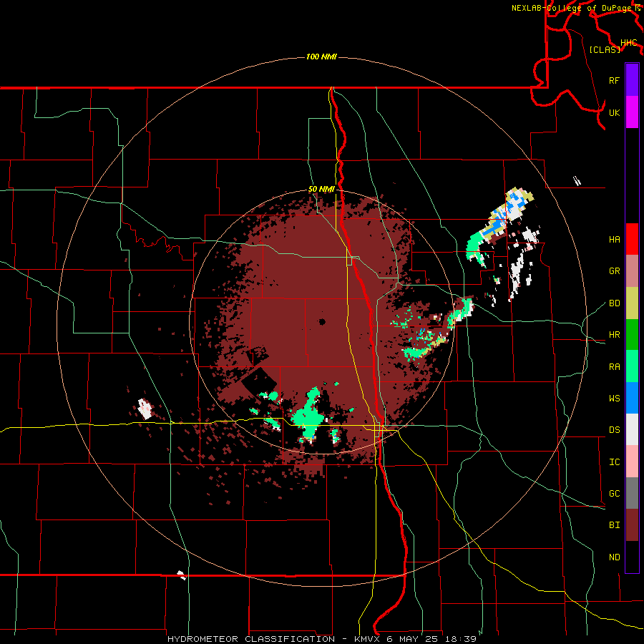Click the Hydrometeor Classification KMVX title text
The image size is (644, 644).
tap(321, 639)
